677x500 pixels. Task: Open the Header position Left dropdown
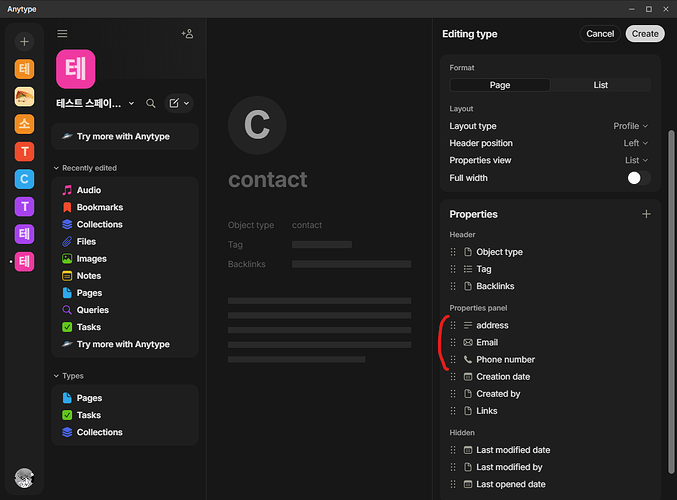click(636, 143)
